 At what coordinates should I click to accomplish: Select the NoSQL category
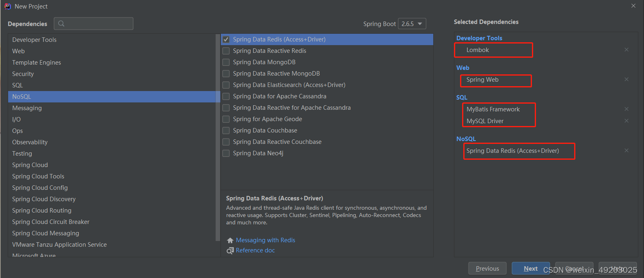coord(112,97)
